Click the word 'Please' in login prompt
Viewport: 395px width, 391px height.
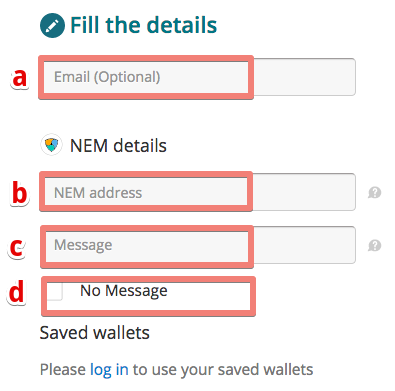[63, 369]
